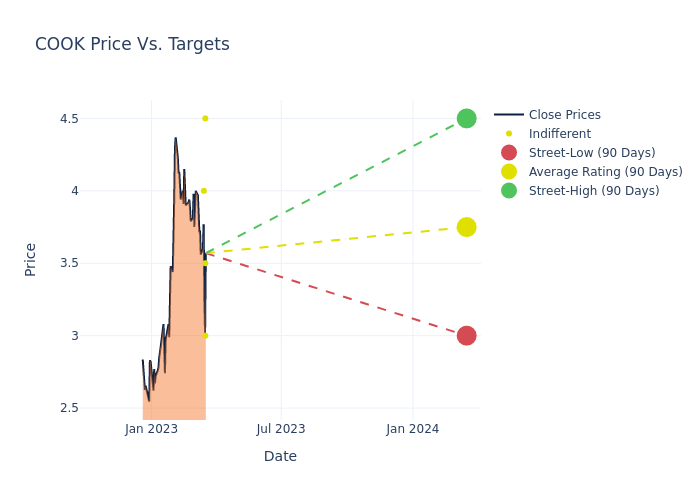This screenshot has width=700, height=500.
Task: Click the peak of the close price line
Action: (175, 139)
